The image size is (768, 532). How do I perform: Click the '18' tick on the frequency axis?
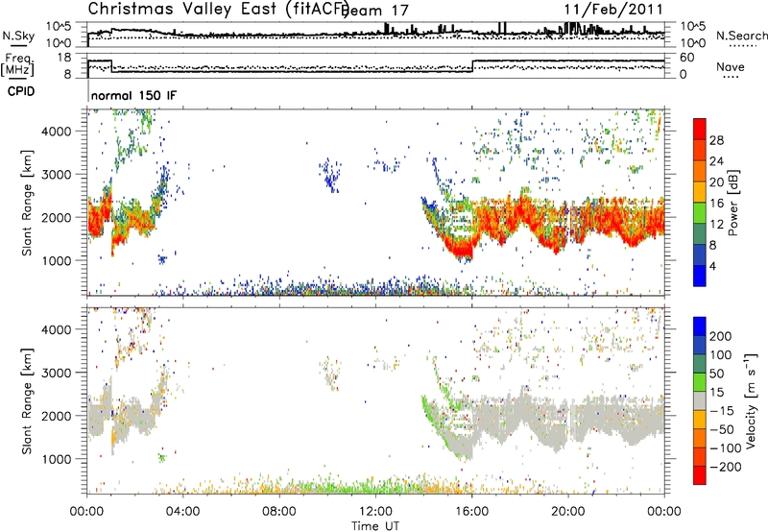pyautogui.click(x=65, y=58)
